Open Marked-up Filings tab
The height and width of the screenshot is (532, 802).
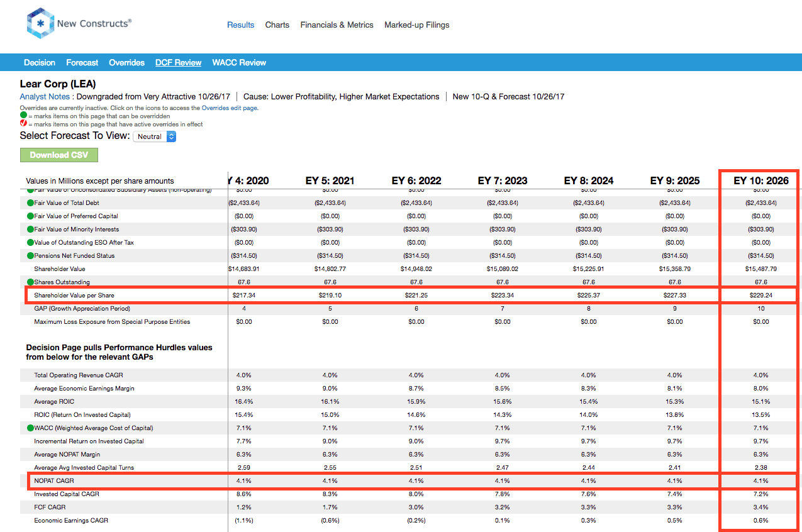click(x=417, y=25)
